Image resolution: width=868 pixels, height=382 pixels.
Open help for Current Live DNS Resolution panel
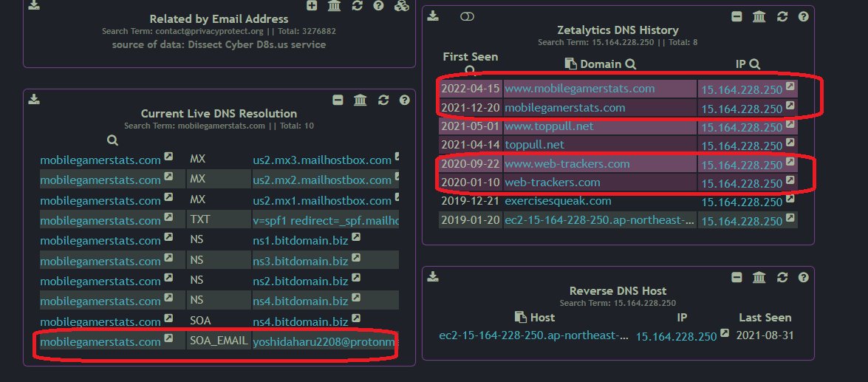405,100
